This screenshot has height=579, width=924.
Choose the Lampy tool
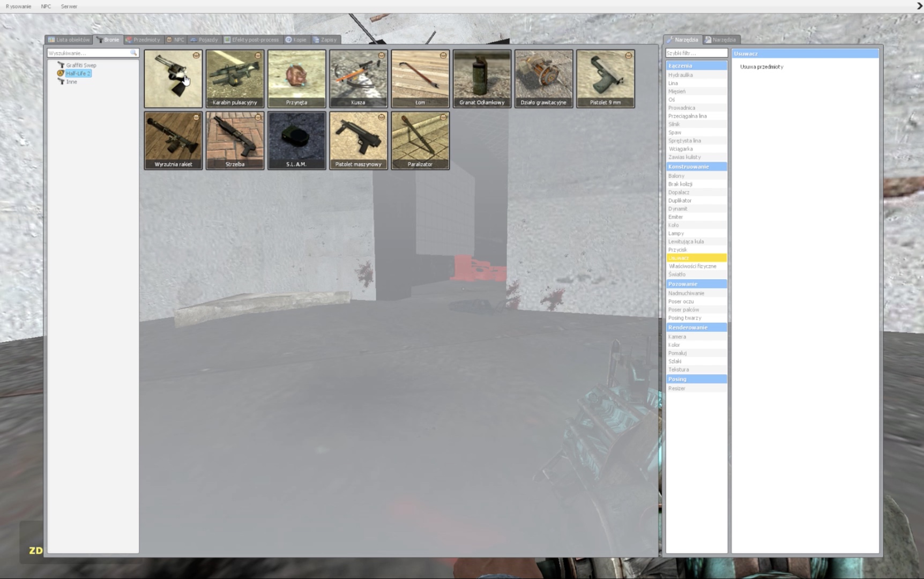pos(696,233)
